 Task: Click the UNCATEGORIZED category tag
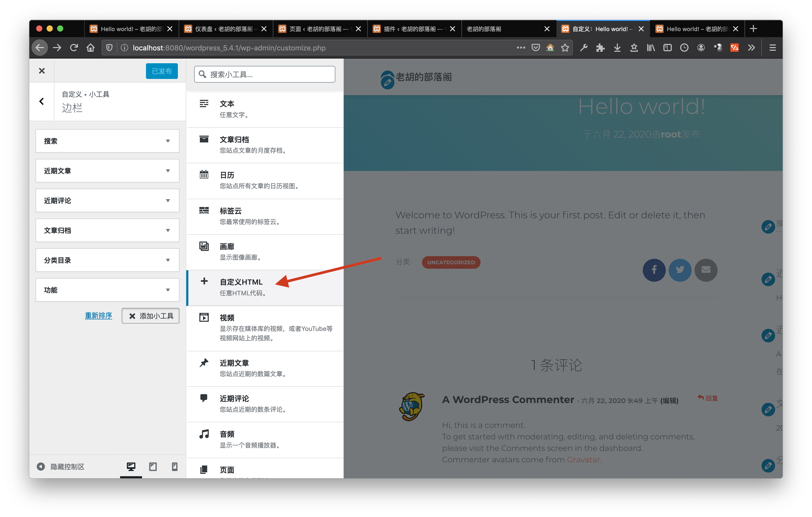(x=451, y=262)
